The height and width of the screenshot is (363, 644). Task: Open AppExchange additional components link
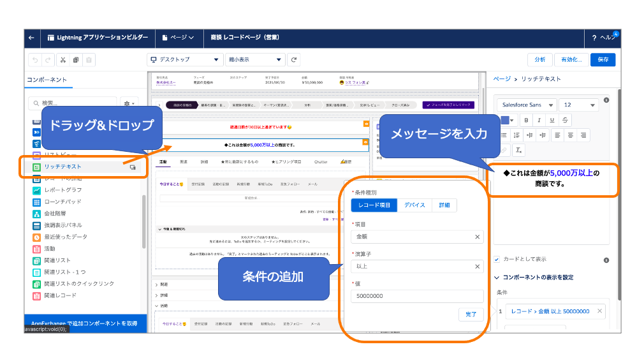click(x=84, y=323)
